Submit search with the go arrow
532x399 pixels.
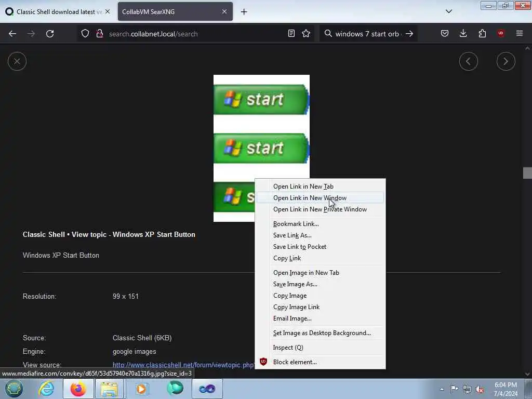tap(409, 34)
